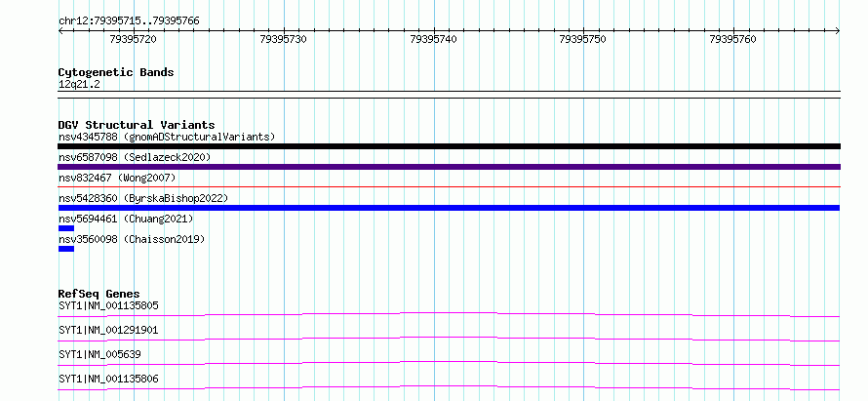The height and width of the screenshot is (401, 868).
Task: Click the magenta line of SYT1|NM_001135806
Action: pyautogui.click(x=449, y=387)
